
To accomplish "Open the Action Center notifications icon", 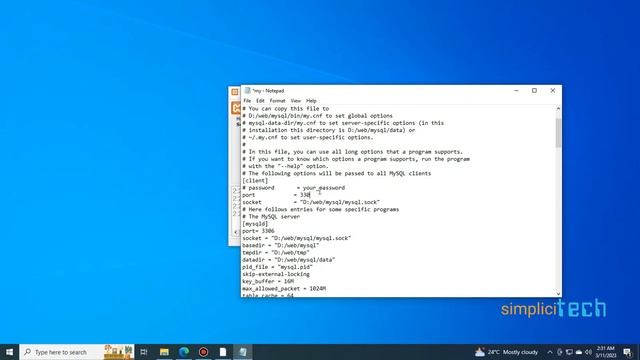I will pyautogui.click(x=627, y=352).
